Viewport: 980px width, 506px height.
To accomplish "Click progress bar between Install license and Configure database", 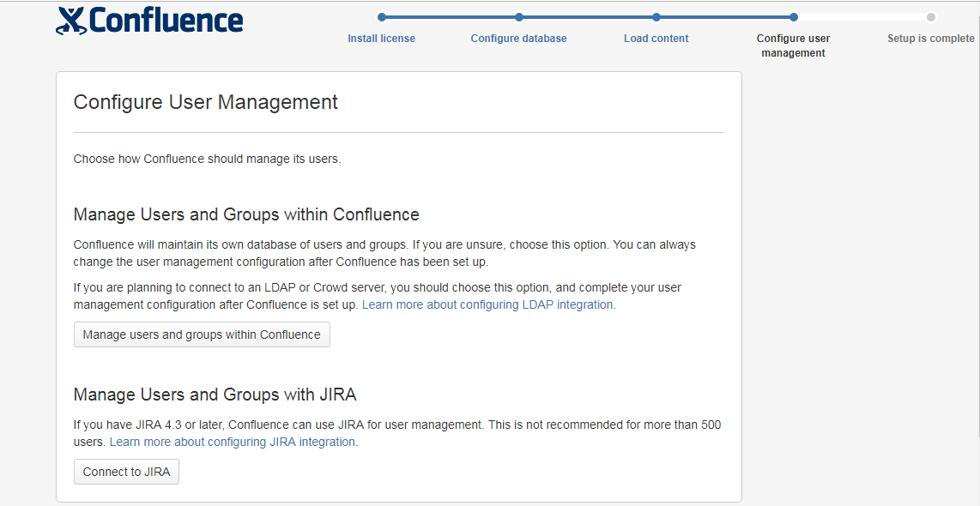I will (451, 17).
